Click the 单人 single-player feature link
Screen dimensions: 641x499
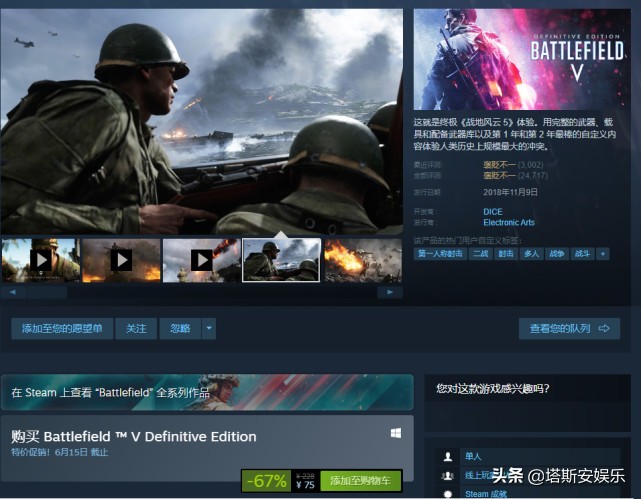pyautogui.click(x=473, y=456)
